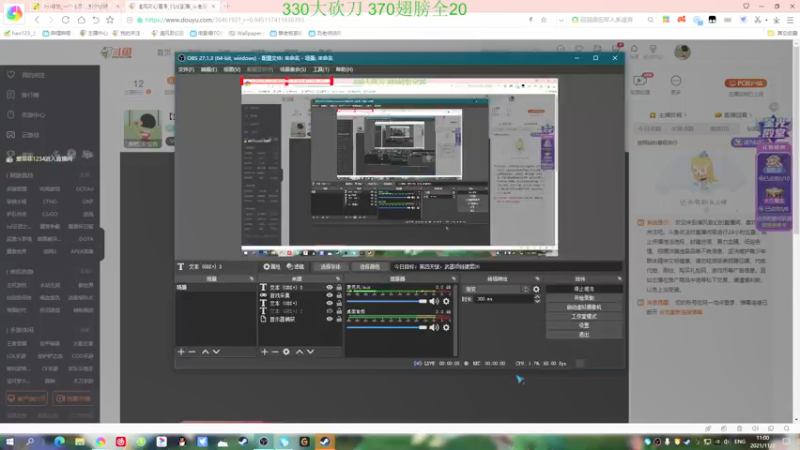Open the OBS Help menu
Screen dimensions: 800x450
click(344, 69)
